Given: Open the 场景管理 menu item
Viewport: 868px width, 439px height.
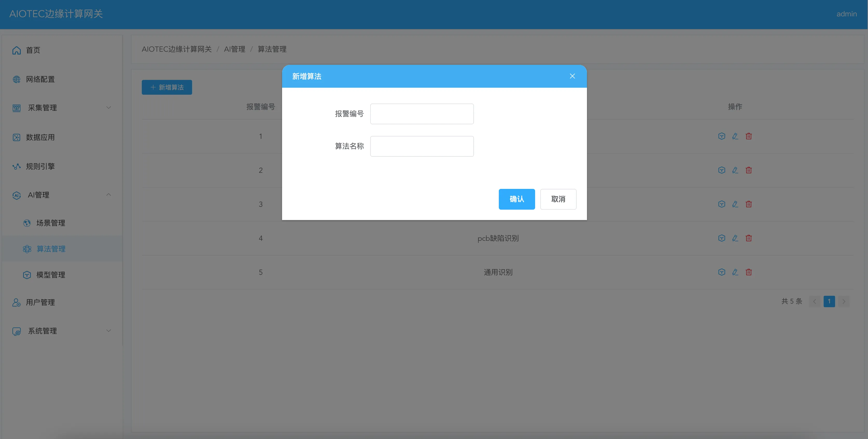Looking at the screenshot, I should tap(51, 223).
